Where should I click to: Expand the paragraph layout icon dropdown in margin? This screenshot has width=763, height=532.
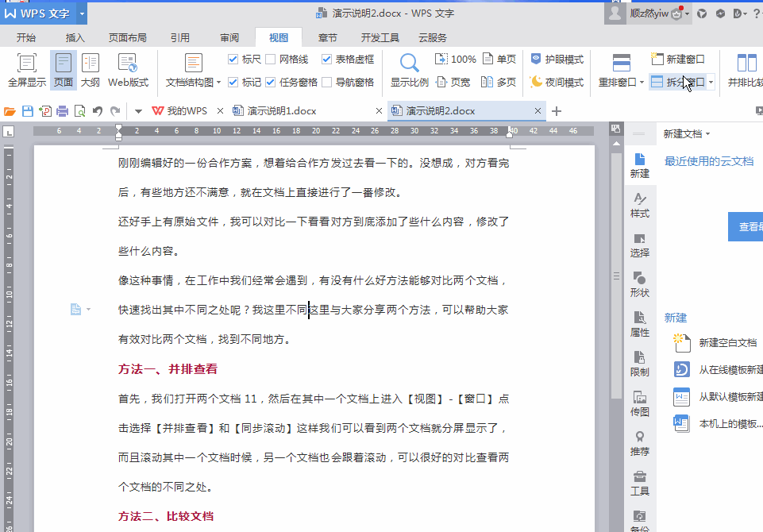tap(89, 309)
